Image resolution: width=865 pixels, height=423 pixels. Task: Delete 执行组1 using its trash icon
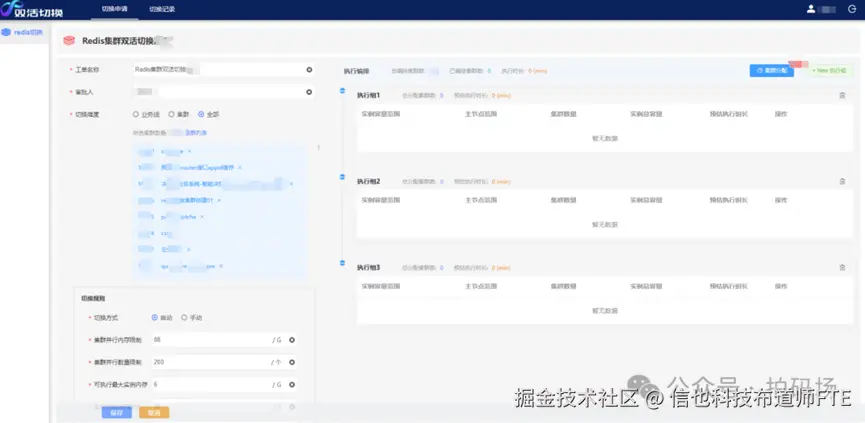pyautogui.click(x=842, y=95)
